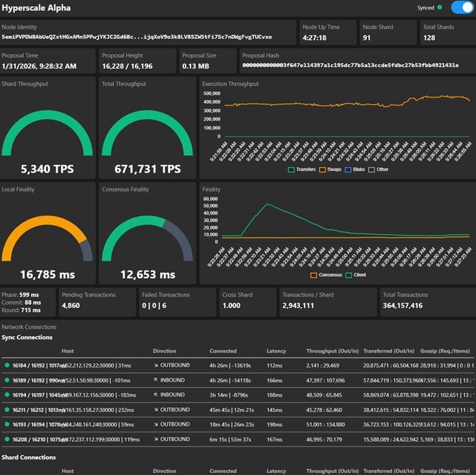
Task: Toggle the Swaps legend swatch
Action: (x=322, y=170)
